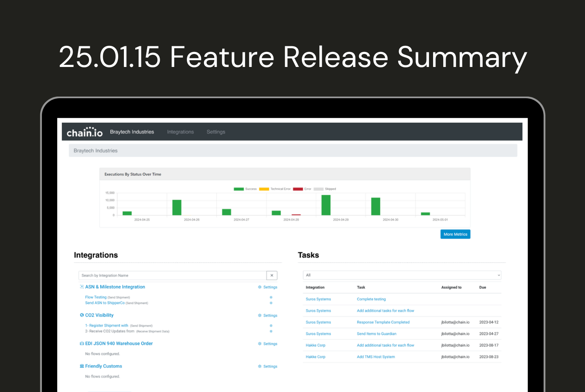Viewport: 585px width, 392px height.
Task: Toggle the Technical Error legend swatch
Action: tap(264, 189)
